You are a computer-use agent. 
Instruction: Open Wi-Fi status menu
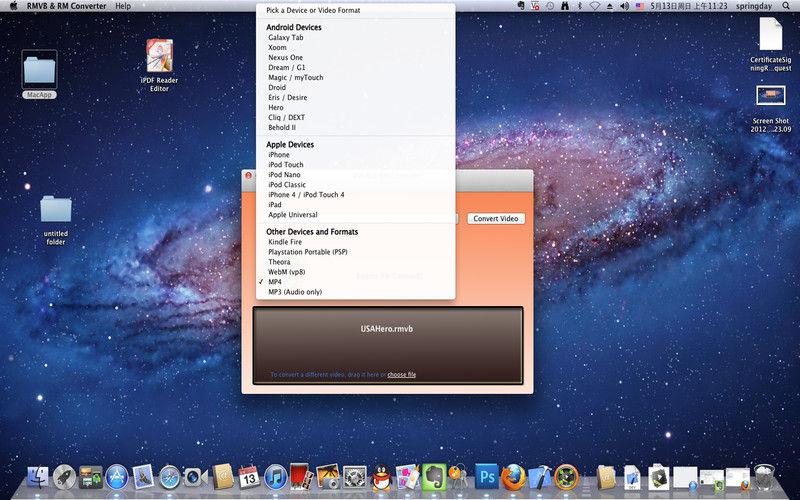coord(594,6)
